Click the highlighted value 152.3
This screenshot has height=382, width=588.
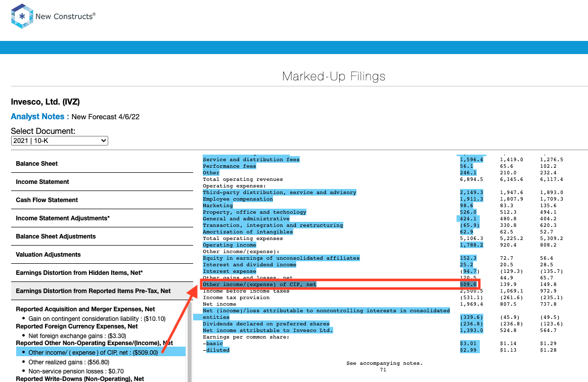(468, 258)
